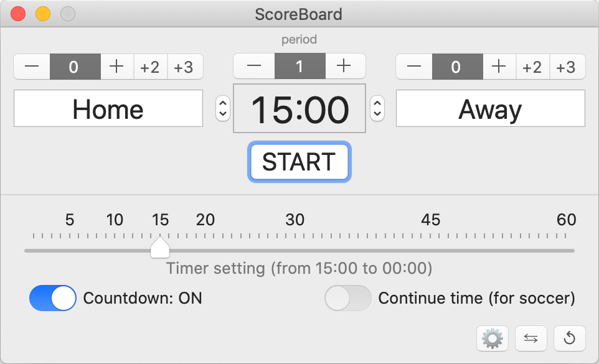Click the right timer stepper arrows
Image resolution: width=599 pixels, height=364 pixels.
[x=377, y=109]
